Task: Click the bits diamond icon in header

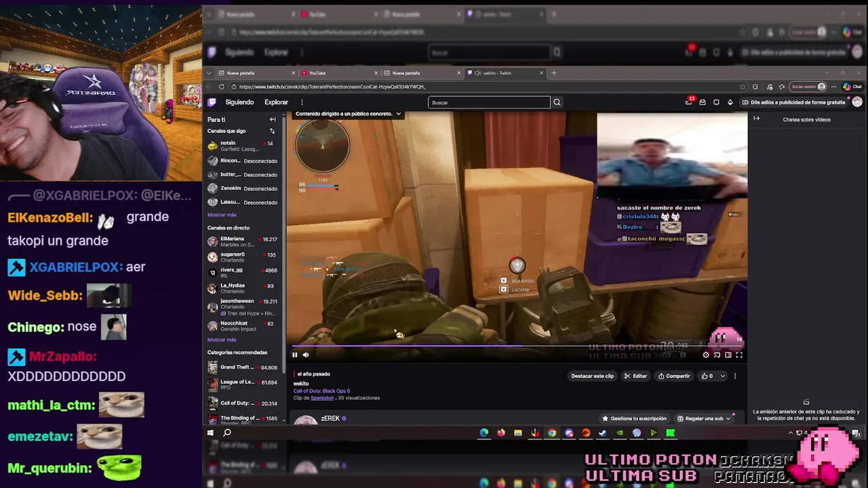Action: (730, 102)
